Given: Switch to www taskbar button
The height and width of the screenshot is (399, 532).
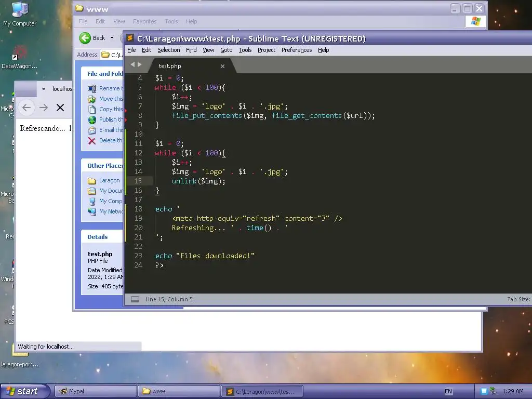Looking at the screenshot, I should point(179,391).
